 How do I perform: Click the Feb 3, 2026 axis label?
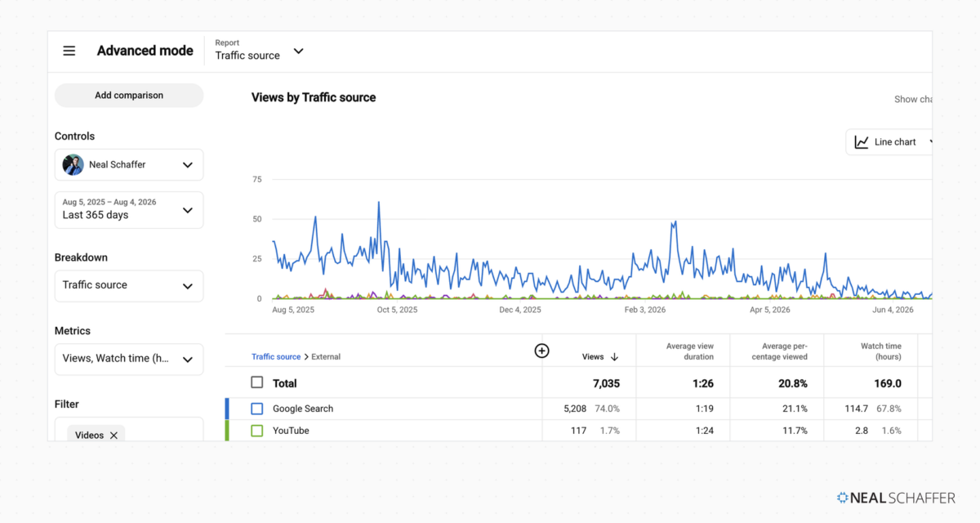click(x=645, y=311)
